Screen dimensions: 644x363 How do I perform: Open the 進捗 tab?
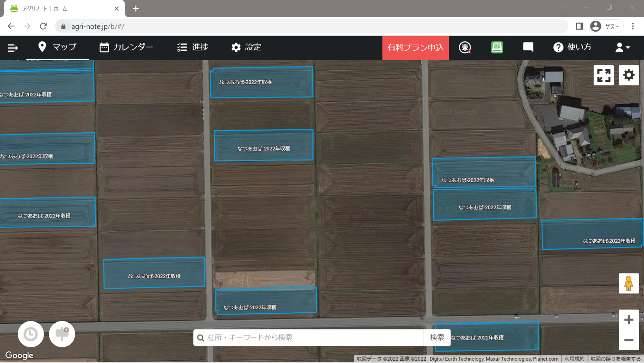(193, 47)
